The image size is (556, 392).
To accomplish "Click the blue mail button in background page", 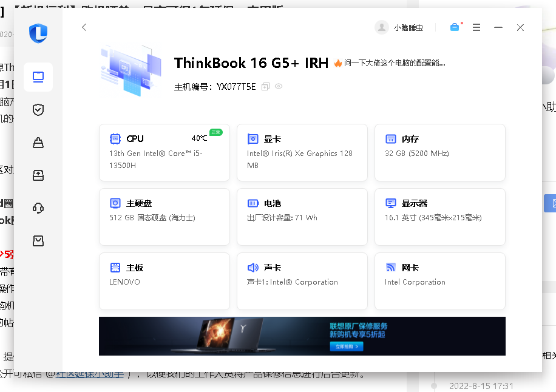I will 550,203.
